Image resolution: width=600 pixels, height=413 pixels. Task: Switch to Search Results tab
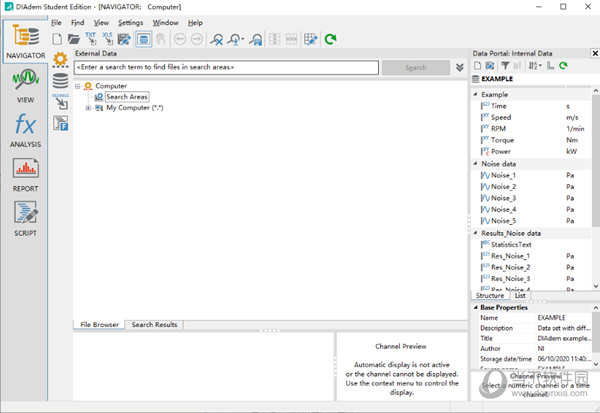pyautogui.click(x=154, y=325)
